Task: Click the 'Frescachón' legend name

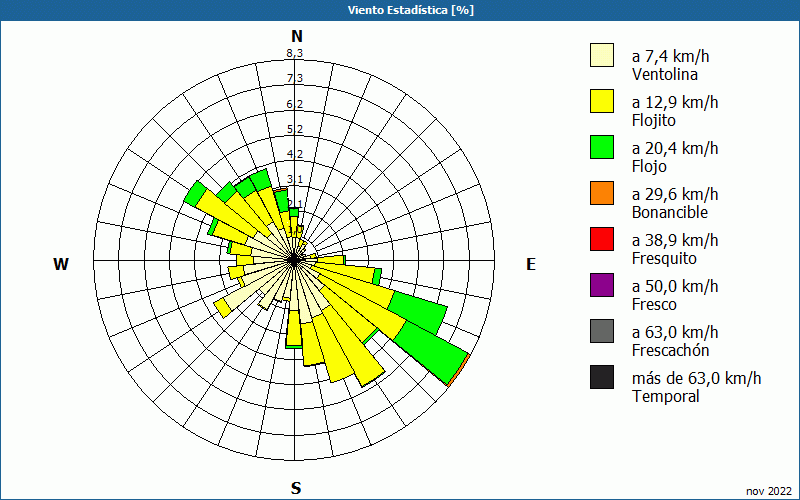Action: pos(670,351)
